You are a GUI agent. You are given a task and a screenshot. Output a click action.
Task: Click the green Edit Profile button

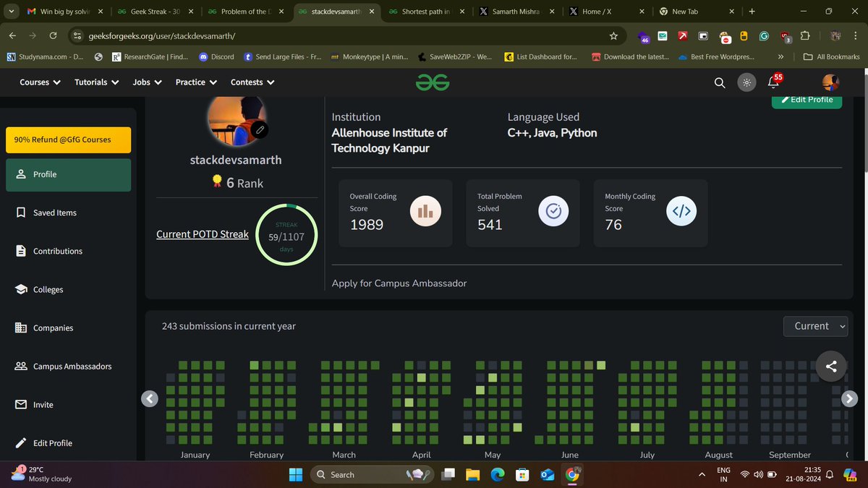[807, 100]
